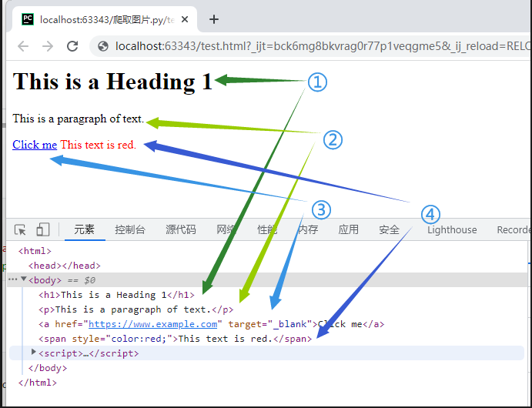Click the 'This is a Heading 1' heading
The height and width of the screenshot is (408, 532).
[x=112, y=82]
